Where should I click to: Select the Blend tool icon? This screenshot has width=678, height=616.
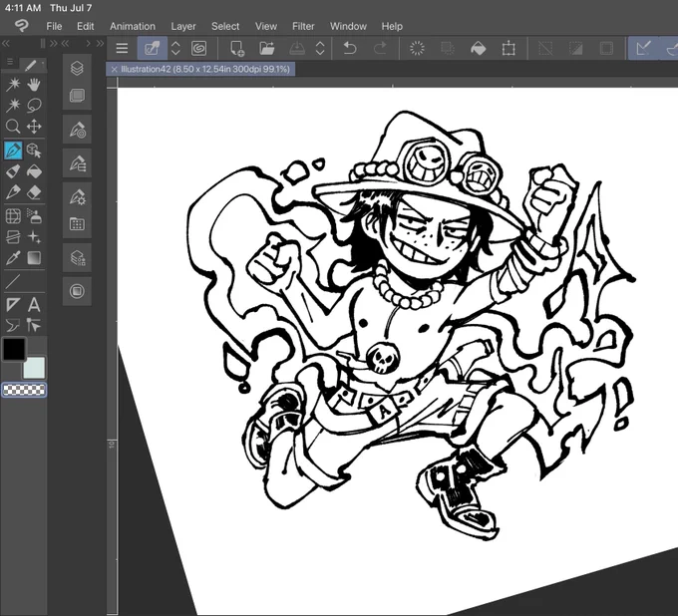(x=13, y=237)
